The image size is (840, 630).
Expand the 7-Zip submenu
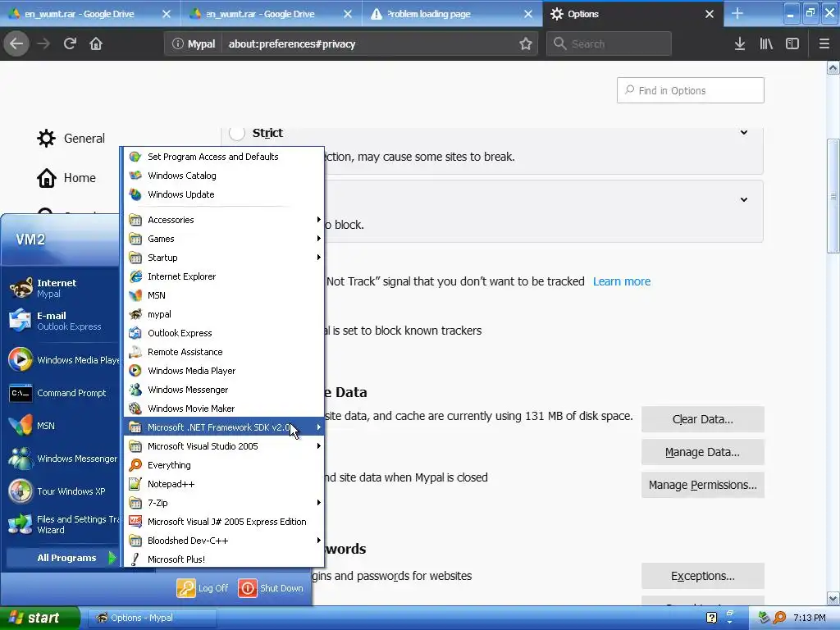(x=224, y=503)
